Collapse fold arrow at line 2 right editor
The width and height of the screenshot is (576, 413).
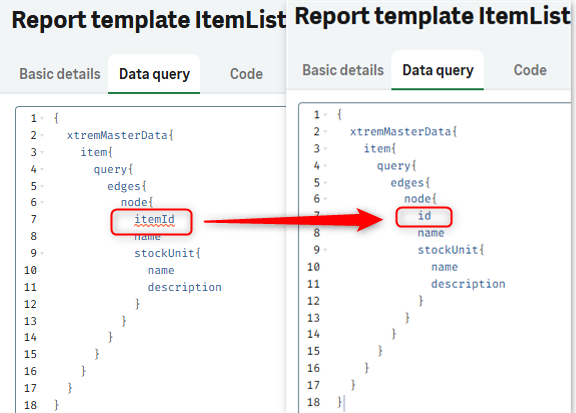pyautogui.click(x=325, y=132)
